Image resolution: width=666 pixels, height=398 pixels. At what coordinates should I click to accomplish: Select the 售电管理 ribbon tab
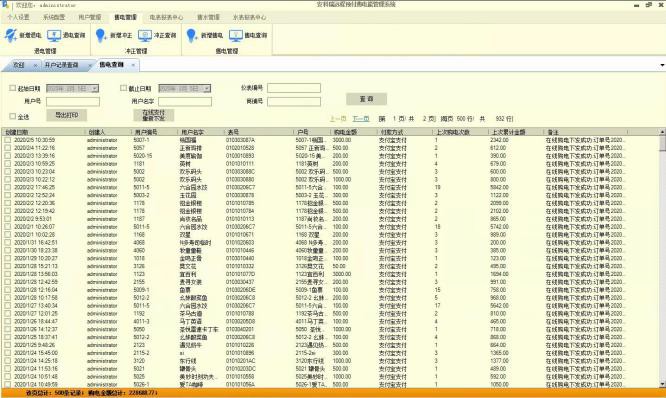tap(125, 17)
